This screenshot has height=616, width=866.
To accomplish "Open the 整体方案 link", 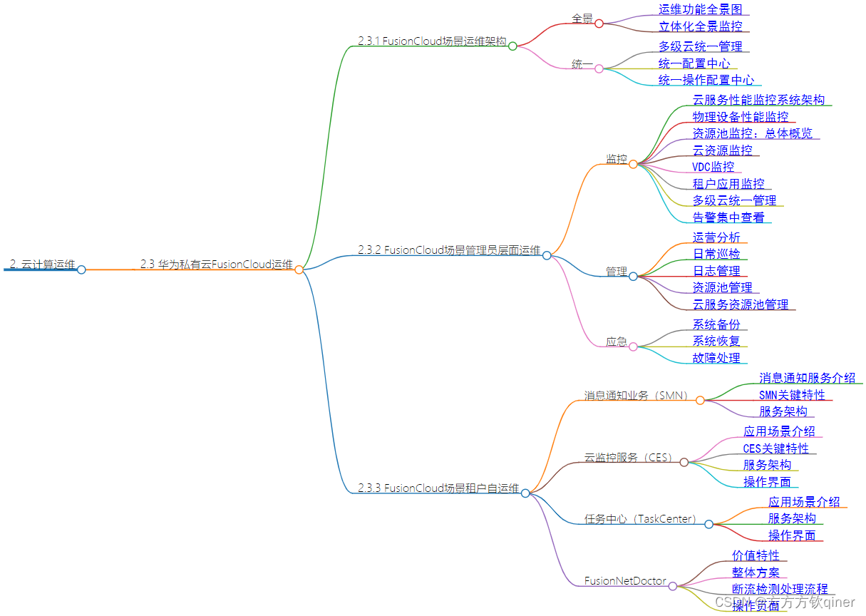I will (x=756, y=573).
